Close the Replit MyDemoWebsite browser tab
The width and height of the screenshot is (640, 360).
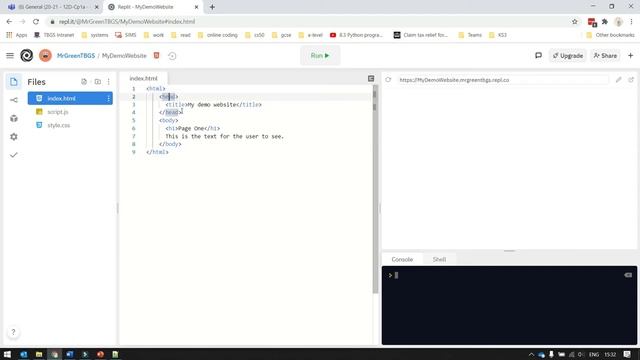coord(196,7)
